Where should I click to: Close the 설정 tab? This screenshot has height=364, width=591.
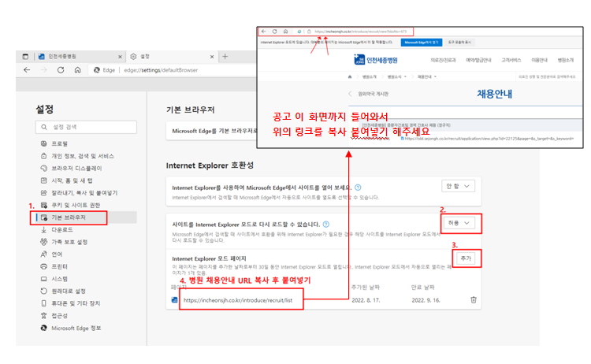click(212, 57)
